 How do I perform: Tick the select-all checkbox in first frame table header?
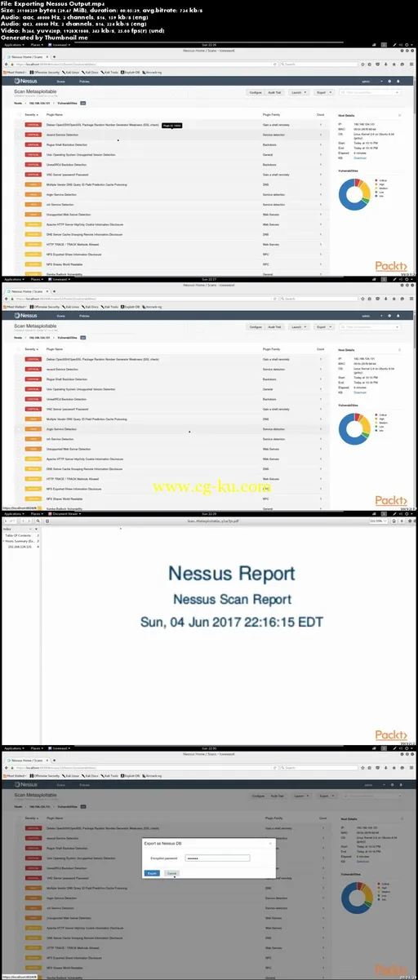point(19,116)
